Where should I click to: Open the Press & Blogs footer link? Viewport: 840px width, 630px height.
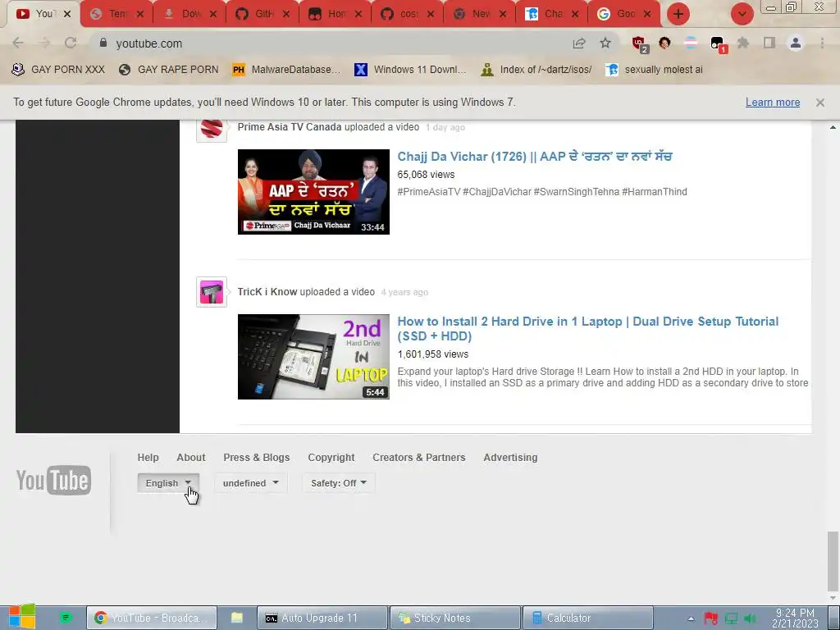[x=257, y=458]
